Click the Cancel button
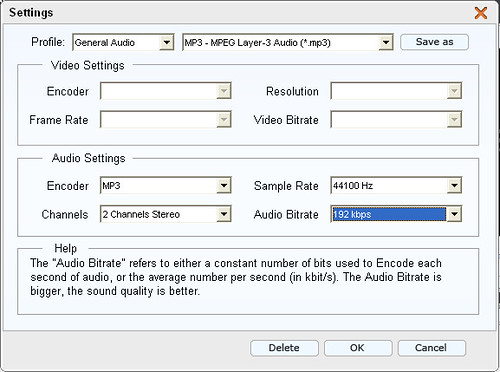 [x=431, y=348]
